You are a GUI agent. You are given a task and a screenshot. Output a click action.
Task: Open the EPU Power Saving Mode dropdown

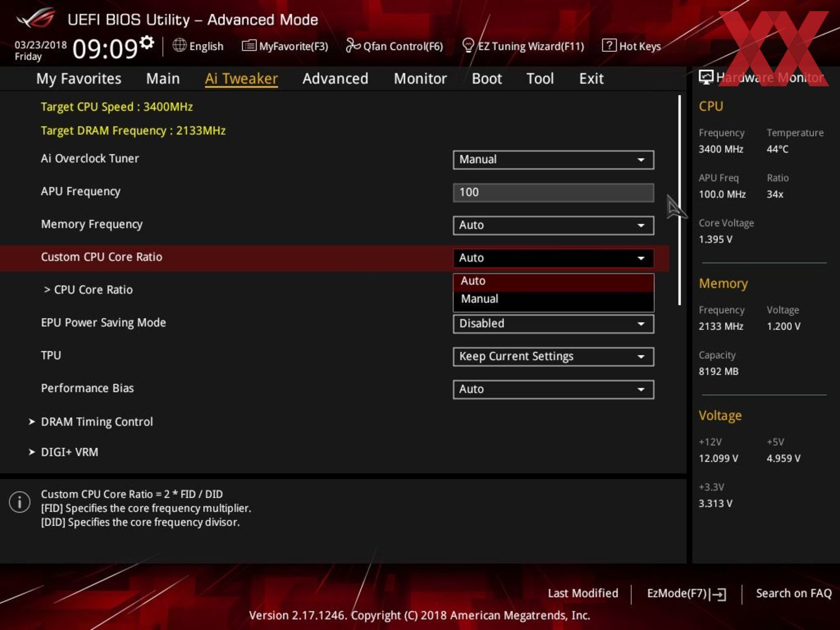pyautogui.click(x=553, y=324)
